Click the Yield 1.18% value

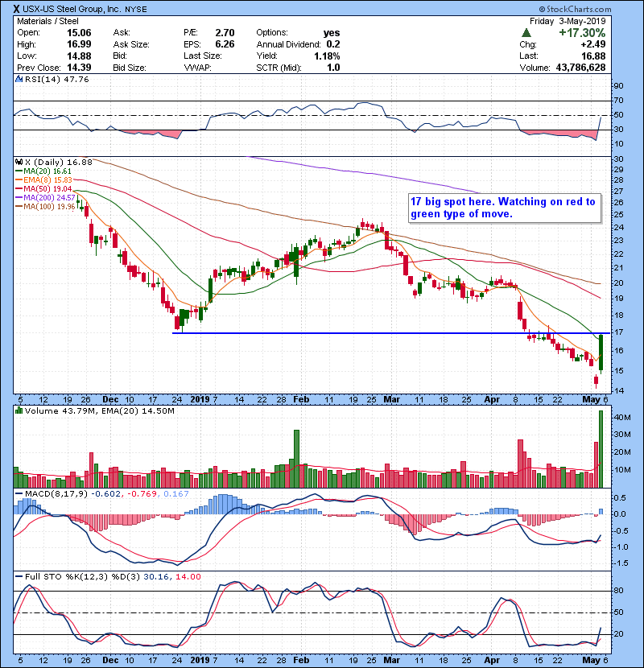click(327, 56)
